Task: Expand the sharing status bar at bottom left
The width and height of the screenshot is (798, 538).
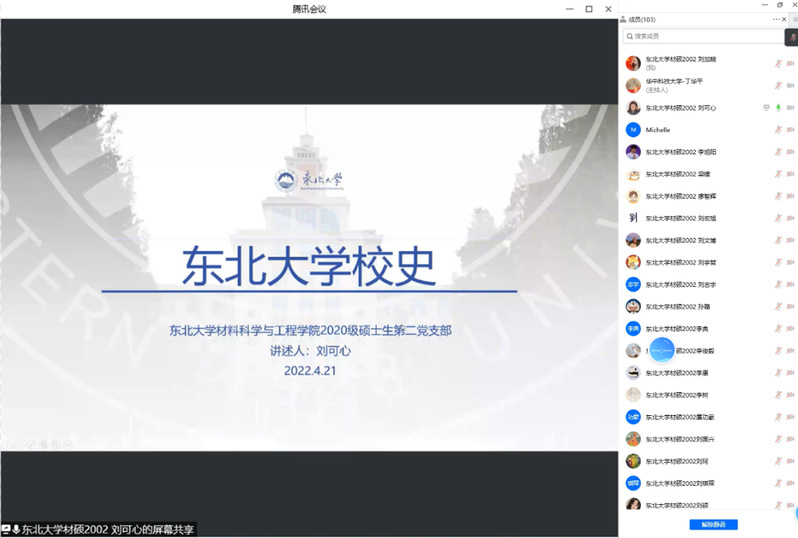Action: pyautogui.click(x=7, y=529)
